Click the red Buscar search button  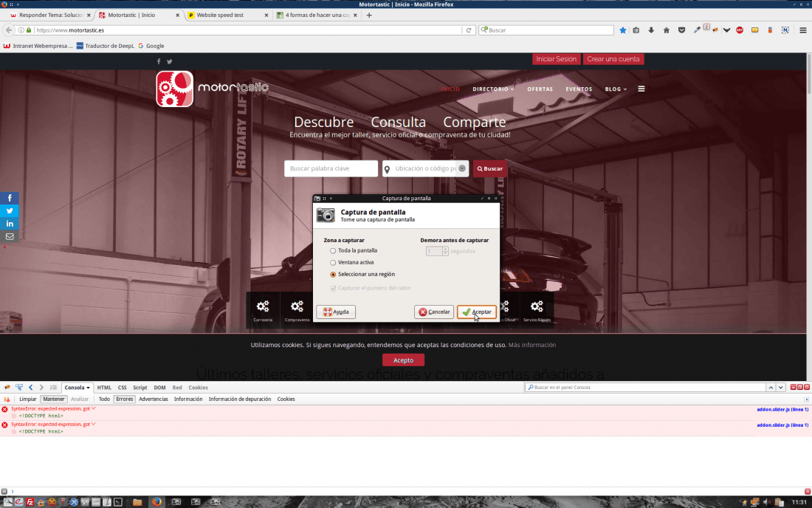coord(489,168)
